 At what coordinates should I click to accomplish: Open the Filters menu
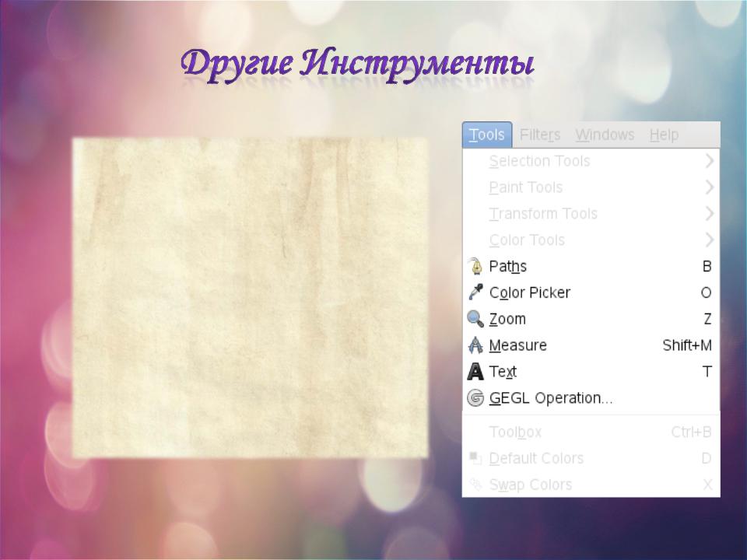click(540, 135)
